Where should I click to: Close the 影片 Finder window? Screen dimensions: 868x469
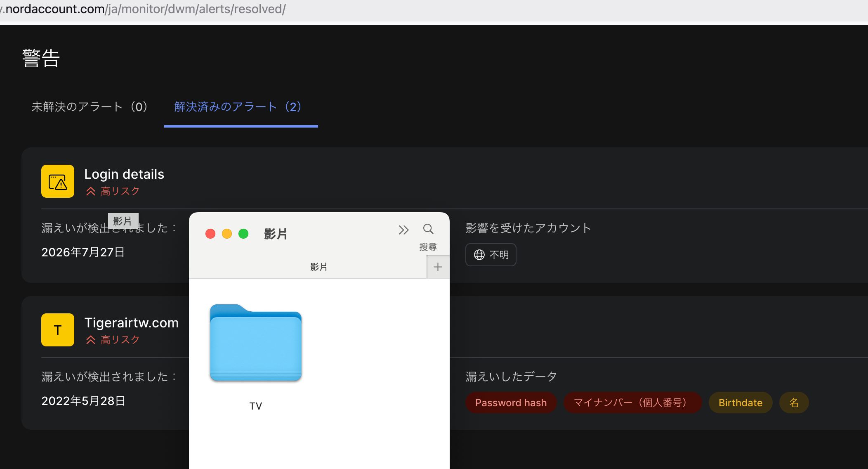click(x=210, y=234)
